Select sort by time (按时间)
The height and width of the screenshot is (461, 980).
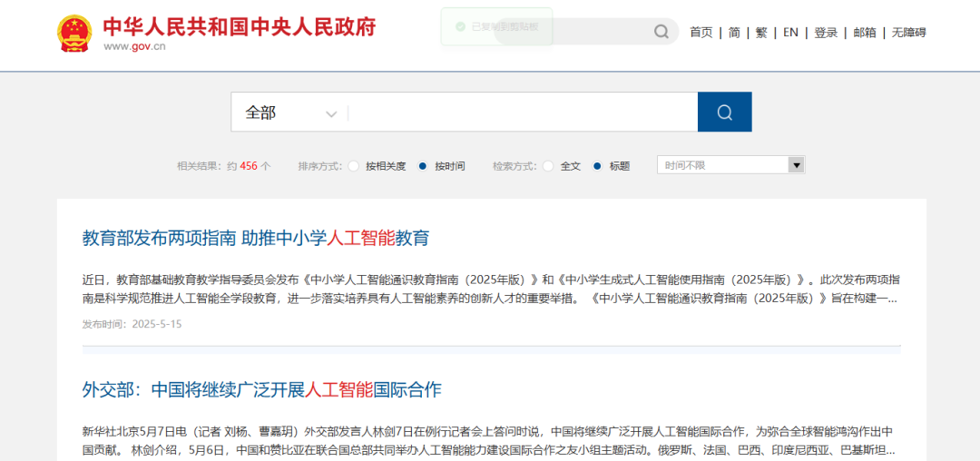coord(423,166)
